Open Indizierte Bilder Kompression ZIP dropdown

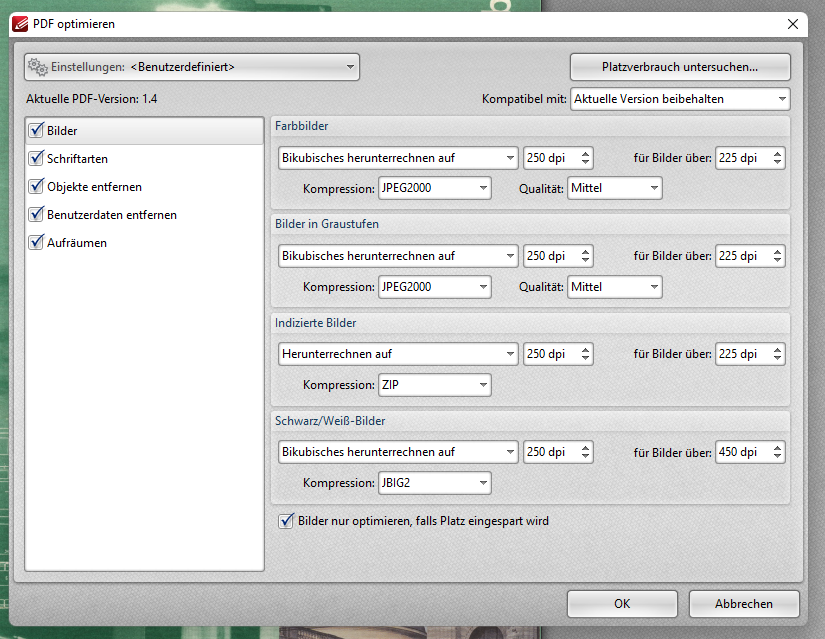[435, 385]
